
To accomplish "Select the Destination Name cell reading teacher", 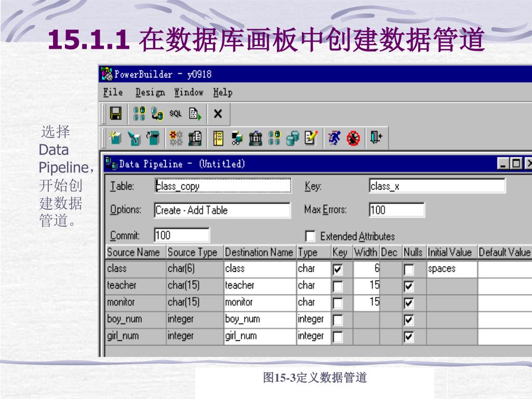I will pyautogui.click(x=260, y=286).
